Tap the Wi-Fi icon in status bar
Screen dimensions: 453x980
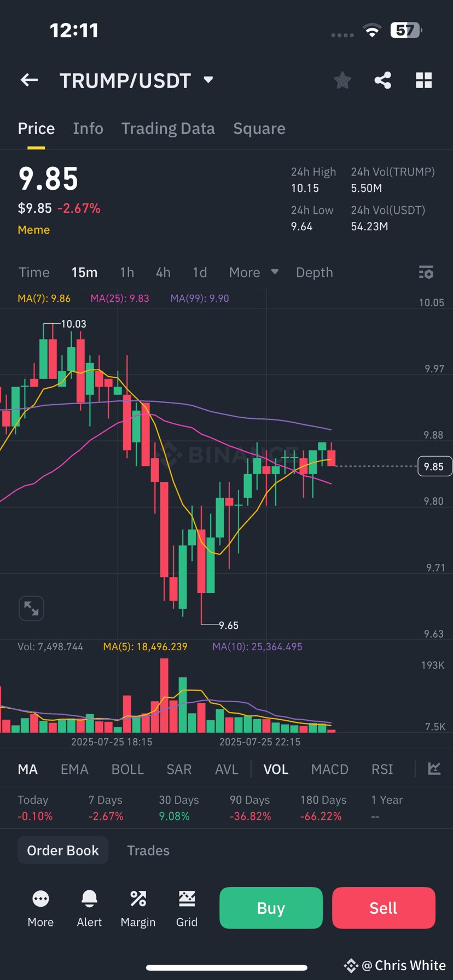(x=372, y=31)
